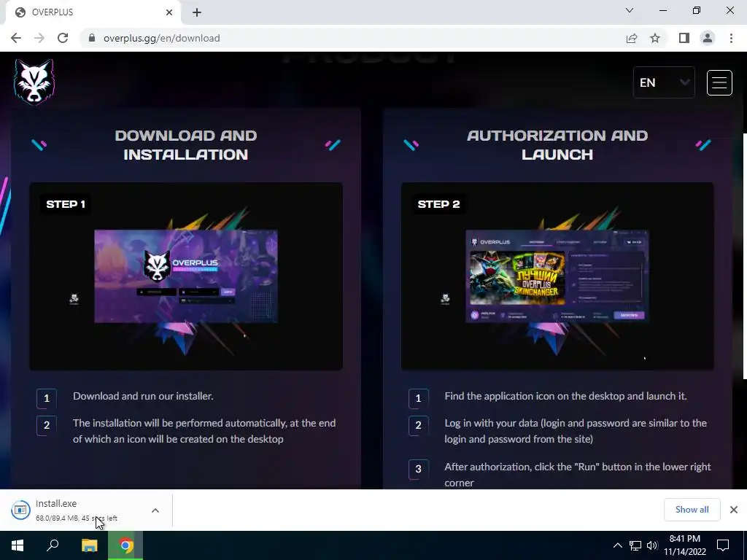Close the downloads bar
Image resolution: width=747 pixels, height=560 pixels.
coord(734,510)
